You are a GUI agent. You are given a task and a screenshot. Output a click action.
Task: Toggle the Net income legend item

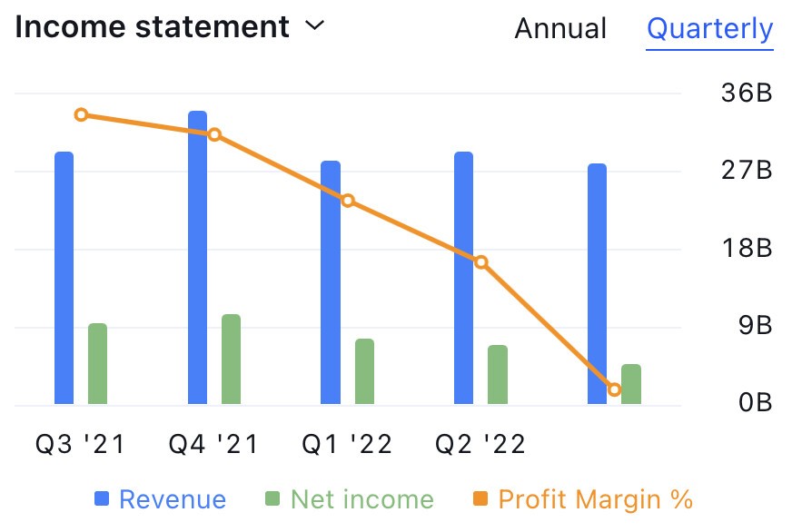pos(350,499)
